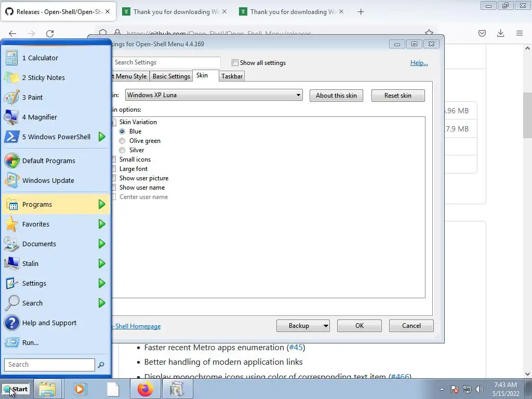
Task: Confirm settings with OK button
Action: click(360, 326)
